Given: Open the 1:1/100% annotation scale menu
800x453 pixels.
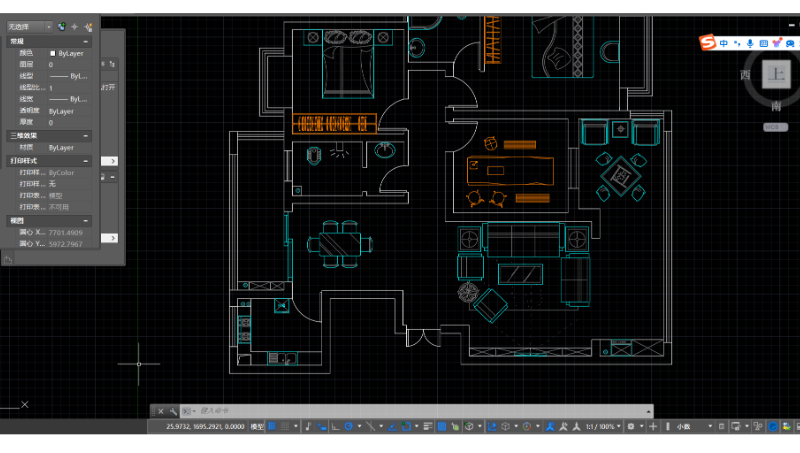Looking at the screenshot, I should coord(600,426).
